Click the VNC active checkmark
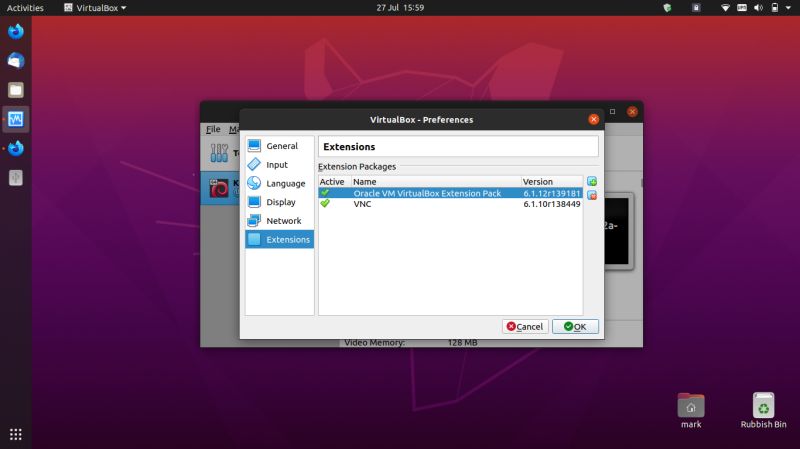The image size is (800, 449). tap(325, 203)
